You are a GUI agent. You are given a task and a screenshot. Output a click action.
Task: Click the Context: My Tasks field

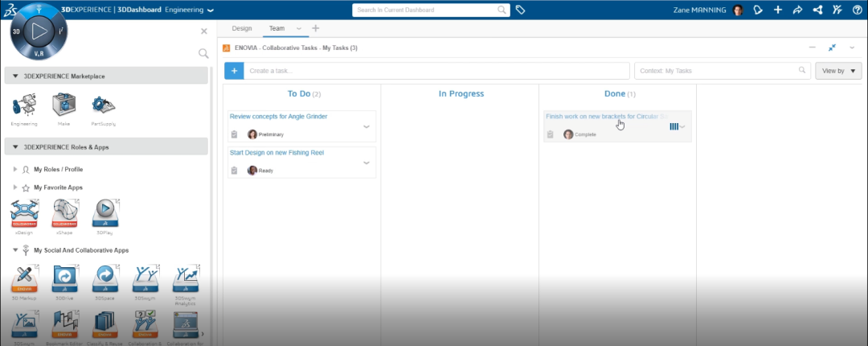(x=723, y=71)
